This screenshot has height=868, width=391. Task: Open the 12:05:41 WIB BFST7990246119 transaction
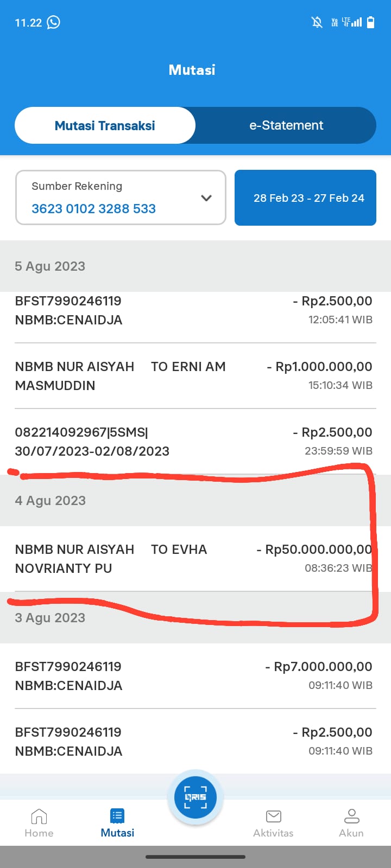pyautogui.click(x=193, y=311)
